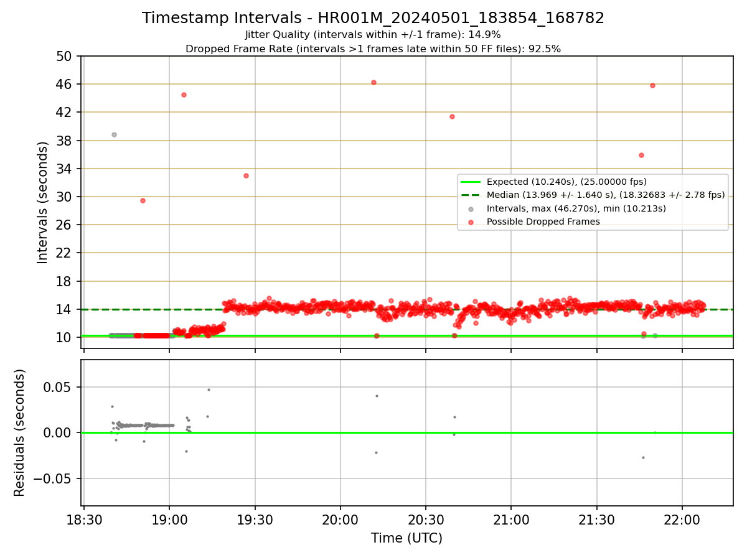Viewport: 747px width, 560px height.
Task: Click the 'Time (UTC)' x-axis label
Action: (406, 538)
